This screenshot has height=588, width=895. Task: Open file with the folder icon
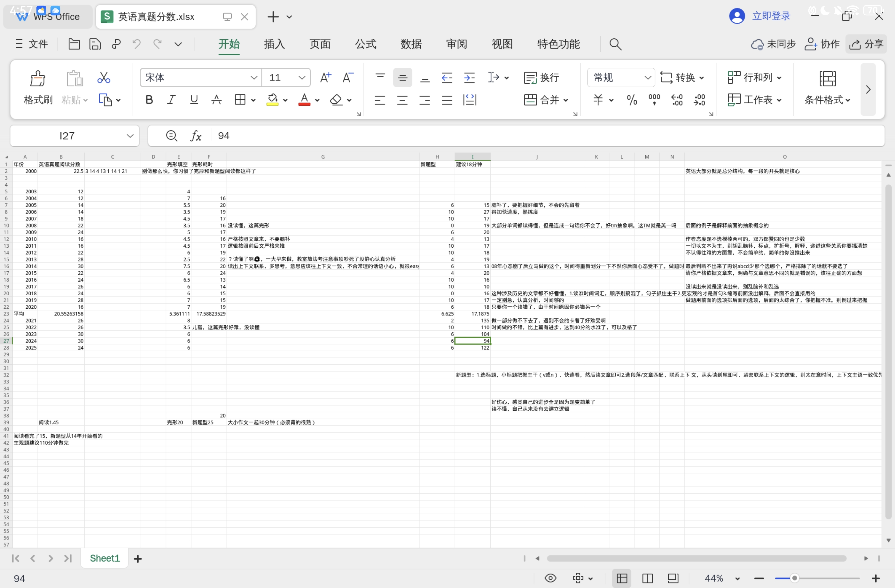click(x=74, y=44)
